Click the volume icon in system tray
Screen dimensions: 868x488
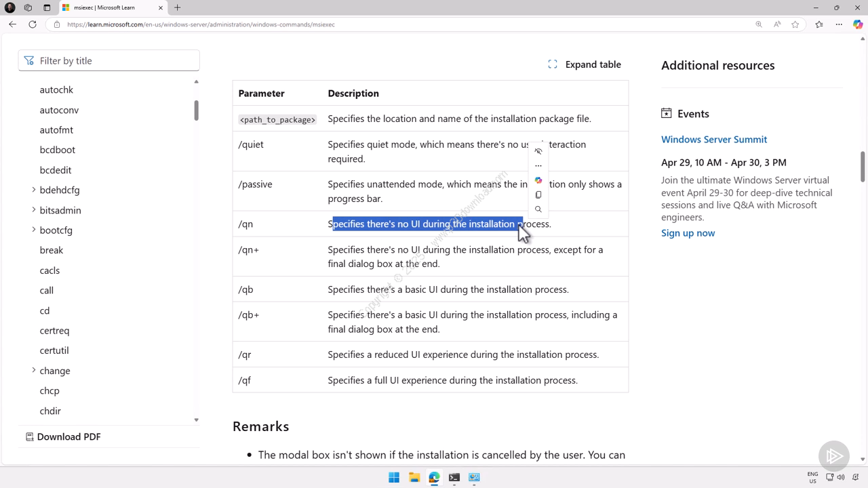(x=841, y=477)
